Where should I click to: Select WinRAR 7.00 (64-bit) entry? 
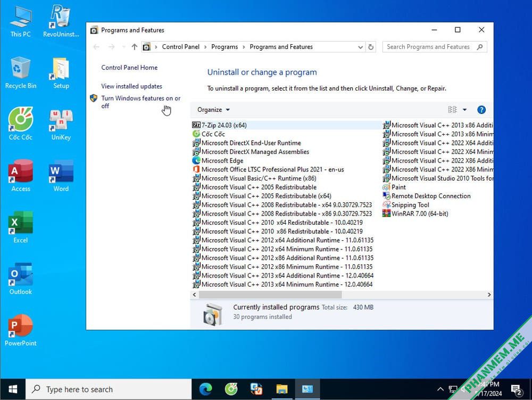click(x=415, y=214)
